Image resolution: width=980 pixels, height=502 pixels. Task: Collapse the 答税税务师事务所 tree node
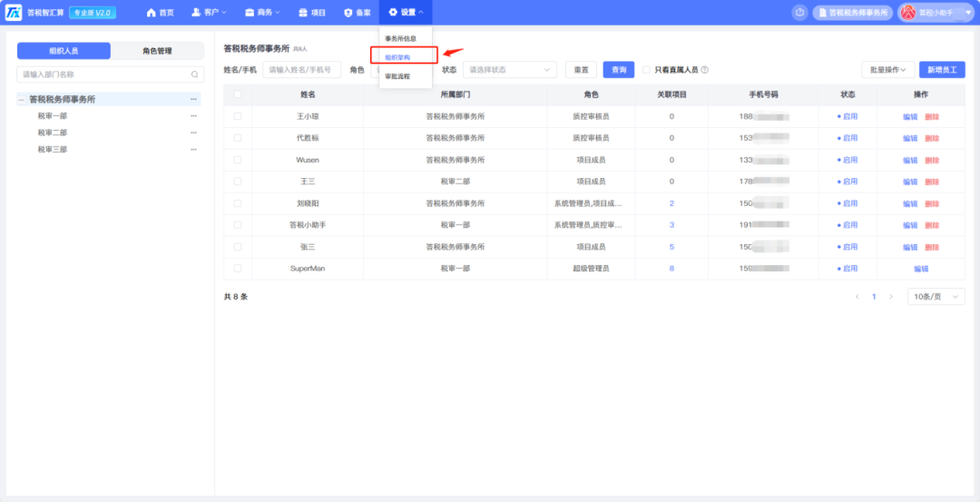[x=21, y=99]
